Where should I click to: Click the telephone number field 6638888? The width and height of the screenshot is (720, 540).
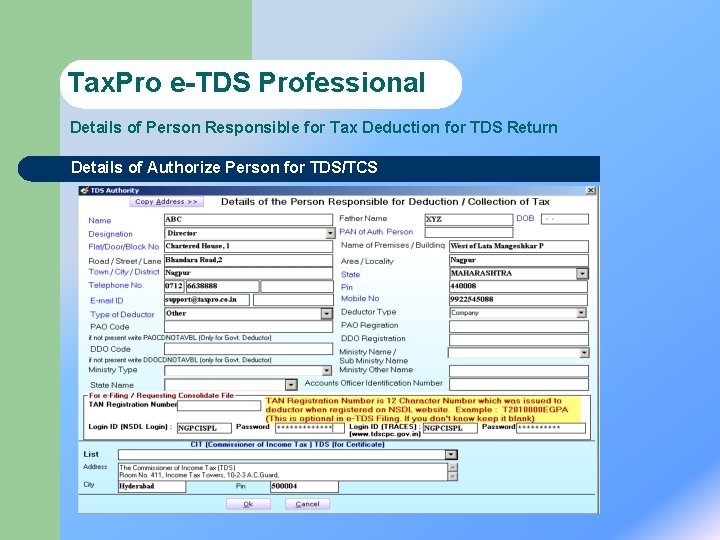222,286
